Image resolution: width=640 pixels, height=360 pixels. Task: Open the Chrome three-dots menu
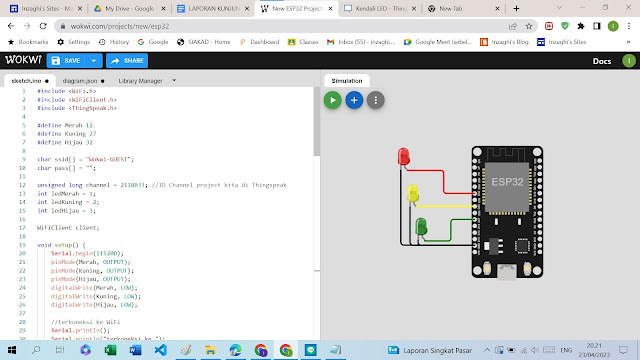[x=629, y=26]
